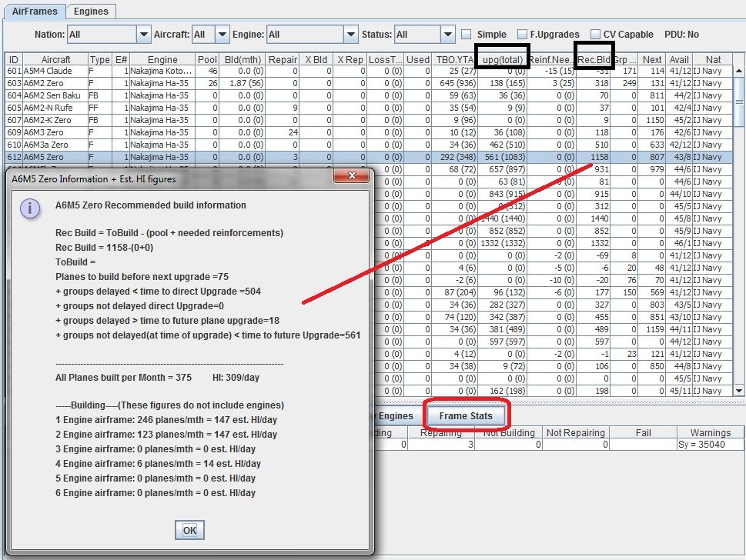This screenshot has width=746, height=560.
Task: Click OK in the A6M5 Zero dialog
Action: click(189, 530)
